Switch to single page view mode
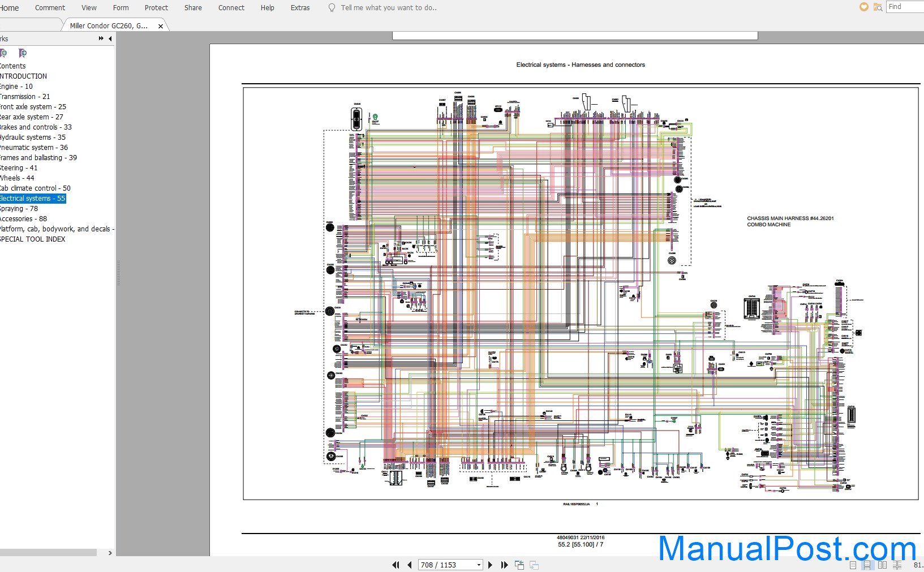This screenshot has height=572, width=924. [x=853, y=565]
